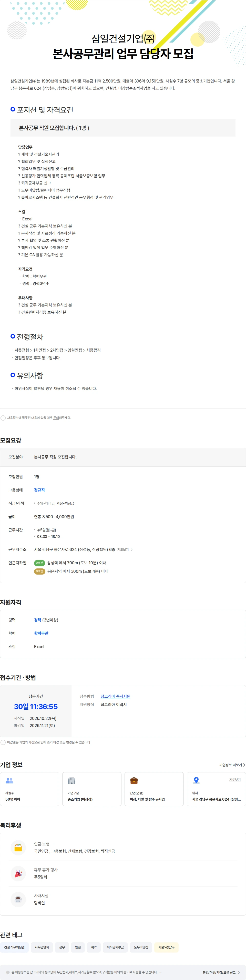Viewport: 246px width, 980px height.
Task: Open 지도보기 link next to work address
Action: pos(123,549)
